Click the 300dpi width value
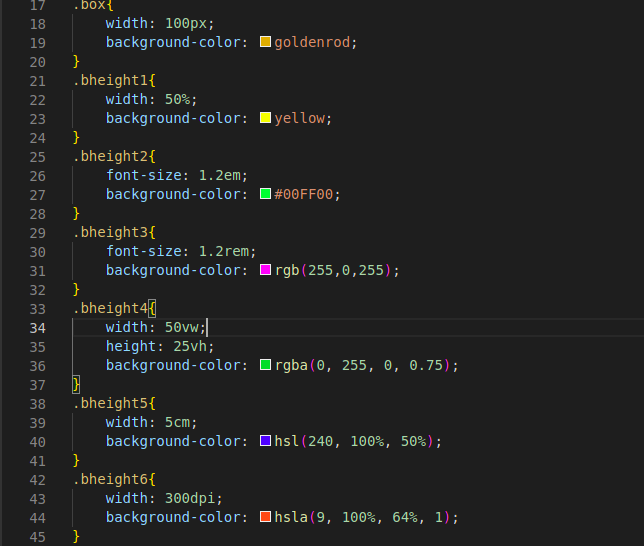Image resolution: width=644 pixels, height=546 pixels. tap(190, 498)
